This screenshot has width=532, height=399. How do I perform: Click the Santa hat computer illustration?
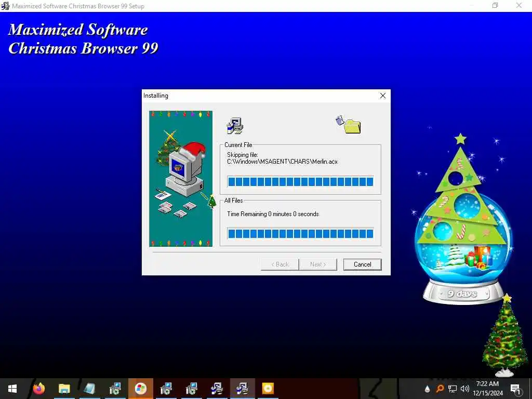(181, 179)
